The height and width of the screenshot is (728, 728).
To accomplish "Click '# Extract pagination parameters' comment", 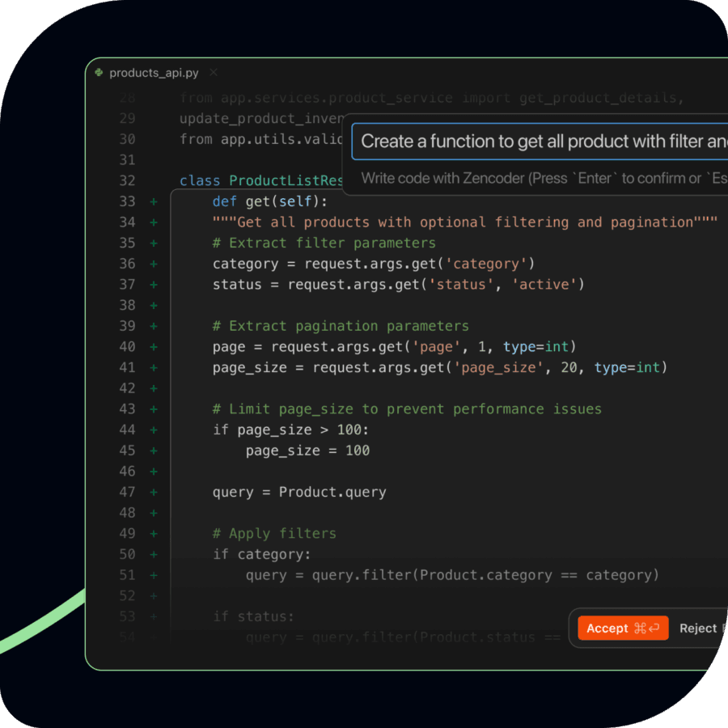I will tap(341, 326).
